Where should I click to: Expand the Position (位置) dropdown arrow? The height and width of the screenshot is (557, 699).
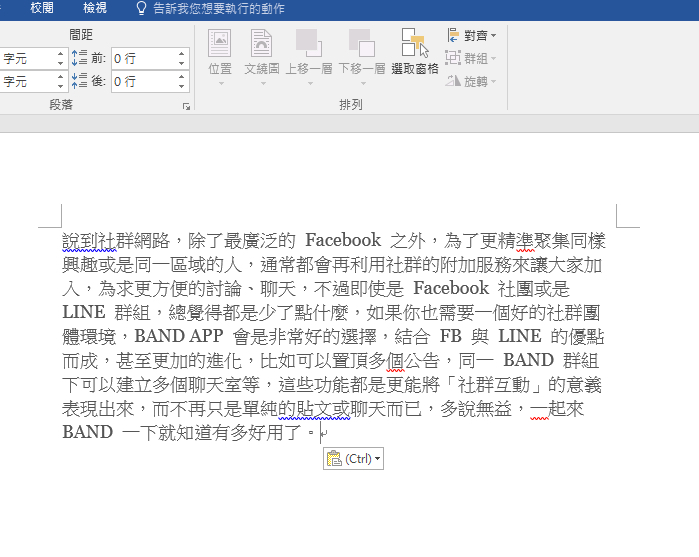[x=221, y=83]
